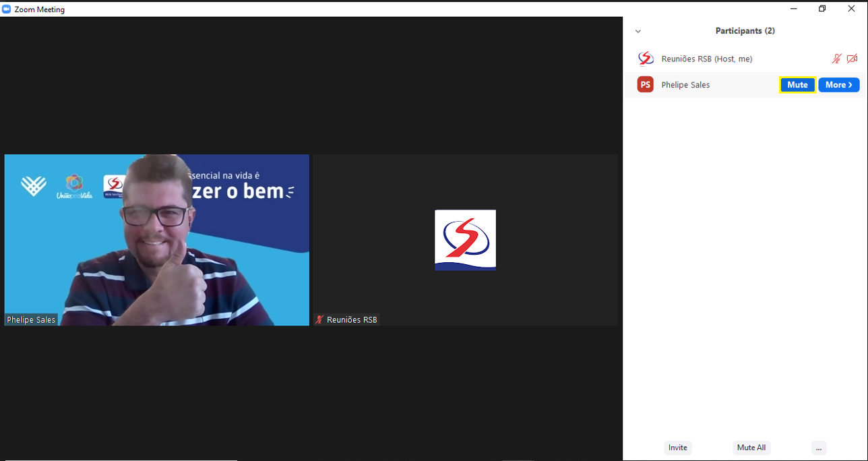Image resolution: width=868 pixels, height=461 pixels.
Task: Open the ellipsis menu at panel bottom
Action: 819,448
